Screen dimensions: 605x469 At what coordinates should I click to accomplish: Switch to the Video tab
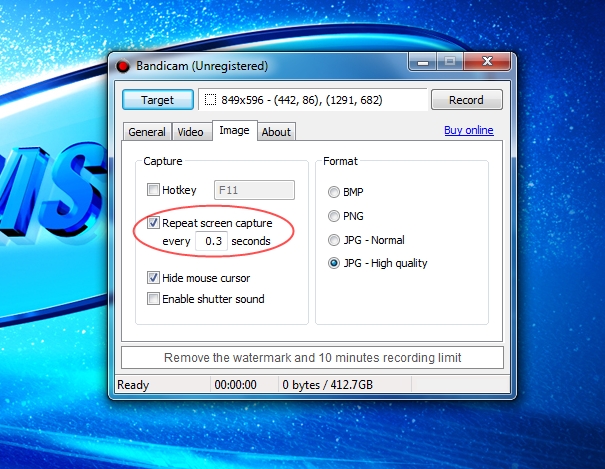tap(191, 132)
